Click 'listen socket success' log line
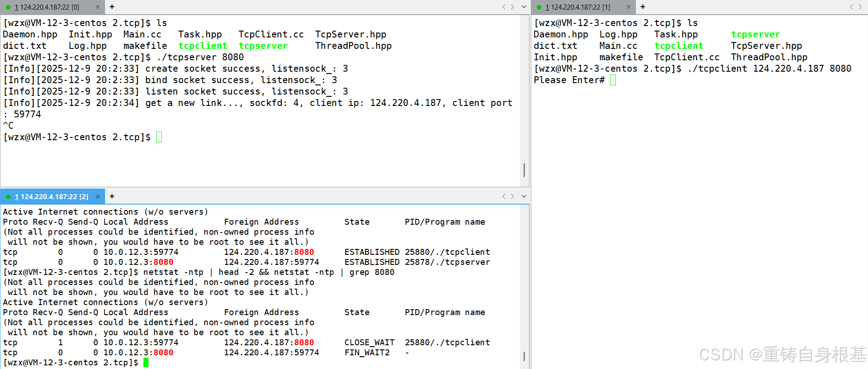The height and width of the screenshot is (369, 868). [176, 91]
